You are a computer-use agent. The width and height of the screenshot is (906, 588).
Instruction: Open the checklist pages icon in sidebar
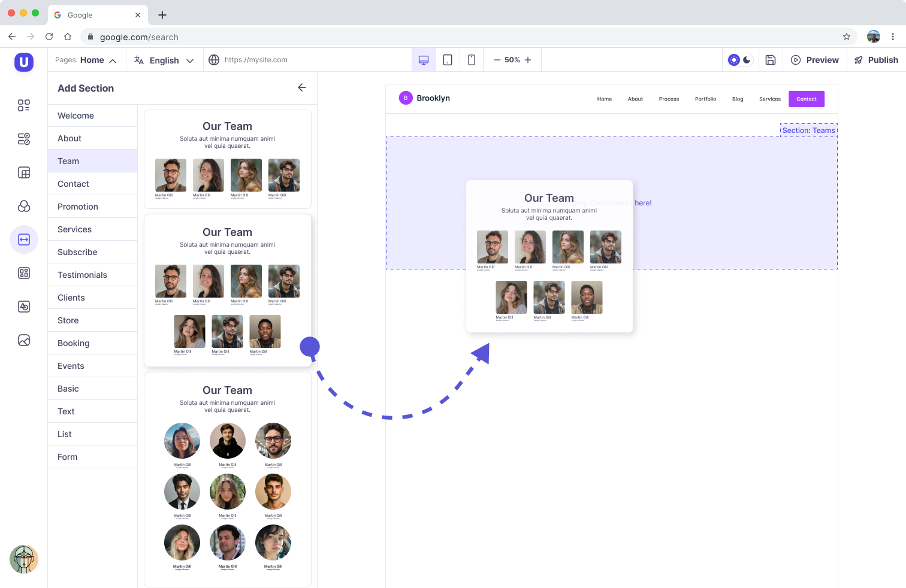[x=24, y=138]
